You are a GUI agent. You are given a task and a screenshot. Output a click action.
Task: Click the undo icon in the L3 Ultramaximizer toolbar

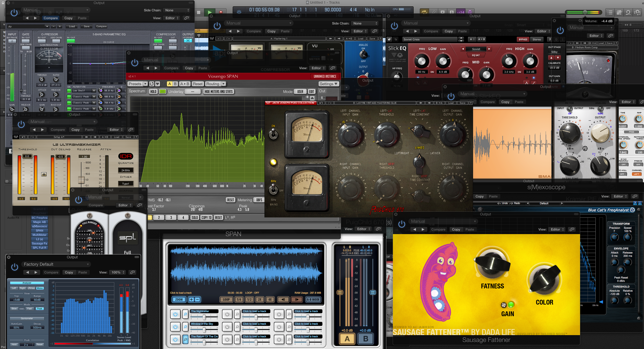(24, 137)
